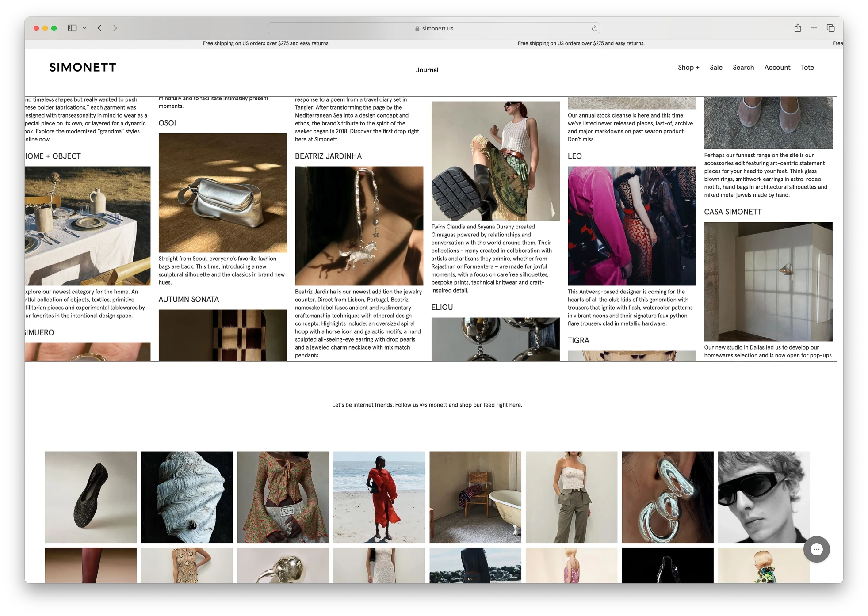This screenshot has width=868, height=616.
Task: Select the Journal heading
Action: pyautogui.click(x=427, y=70)
